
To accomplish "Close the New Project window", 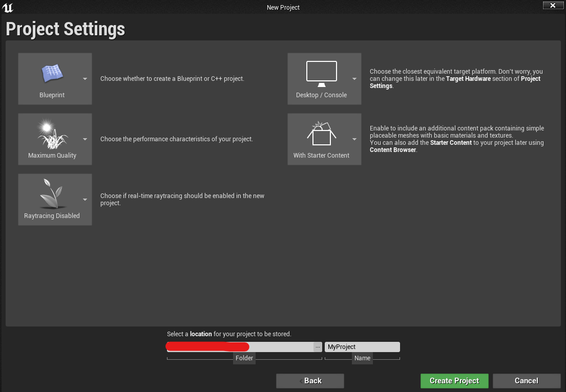I will 553,6.
